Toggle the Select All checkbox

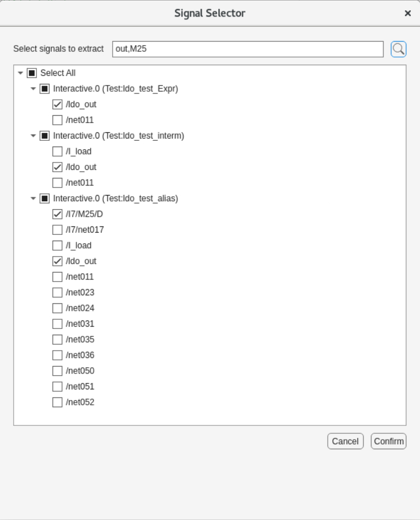[x=32, y=73]
